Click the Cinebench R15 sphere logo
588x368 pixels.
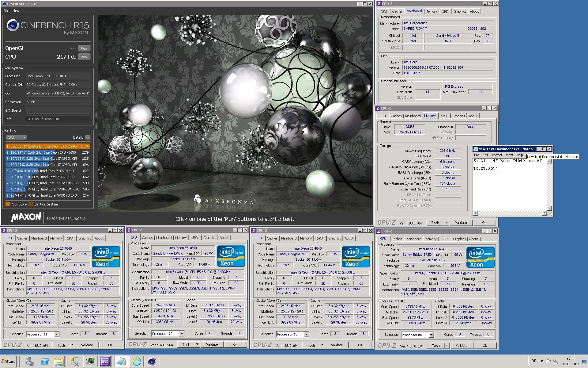tap(13, 25)
